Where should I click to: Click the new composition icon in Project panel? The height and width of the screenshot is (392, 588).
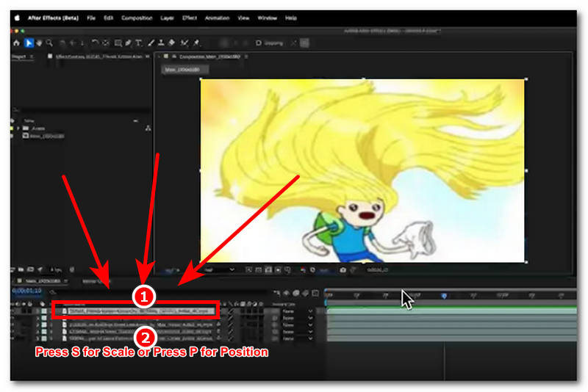coord(30,269)
